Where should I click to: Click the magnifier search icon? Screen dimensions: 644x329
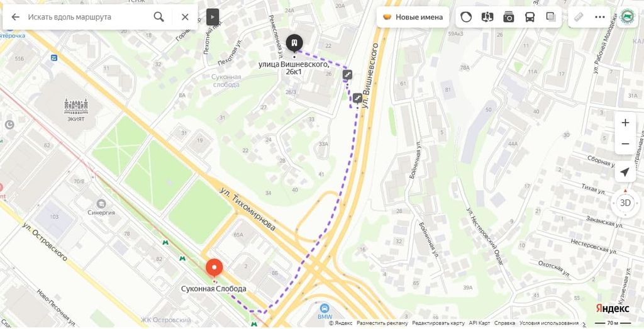158,17
